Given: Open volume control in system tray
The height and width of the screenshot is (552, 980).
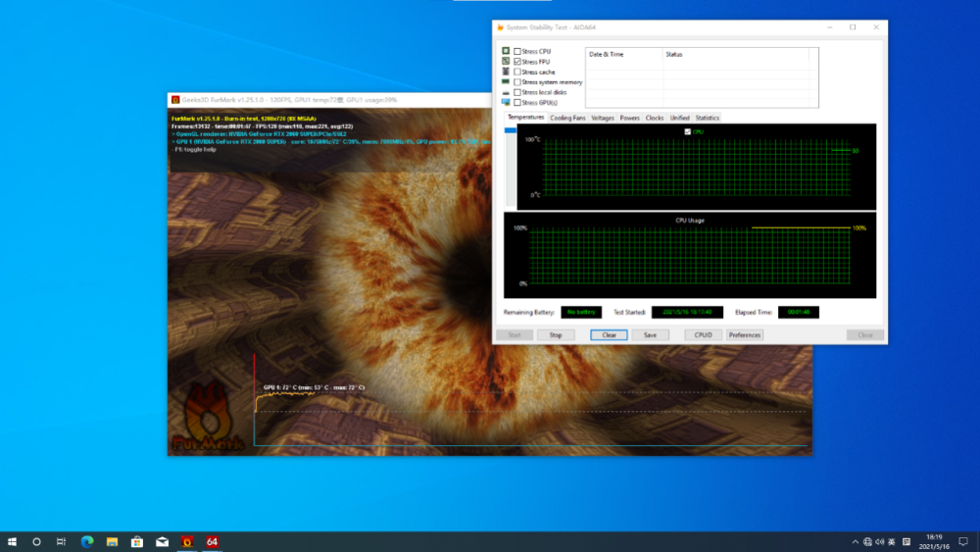Looking at the screenshot, I should click(x=879, y=542).
